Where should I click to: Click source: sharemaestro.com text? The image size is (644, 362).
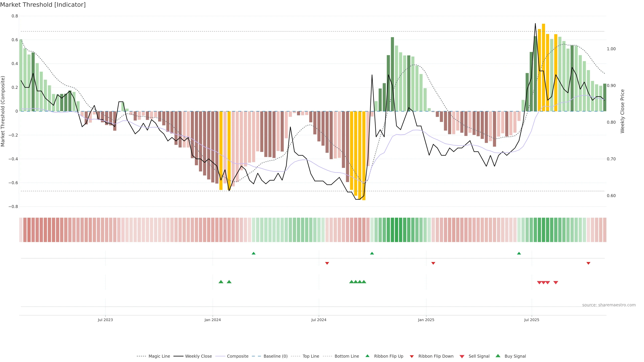(609, 305)
